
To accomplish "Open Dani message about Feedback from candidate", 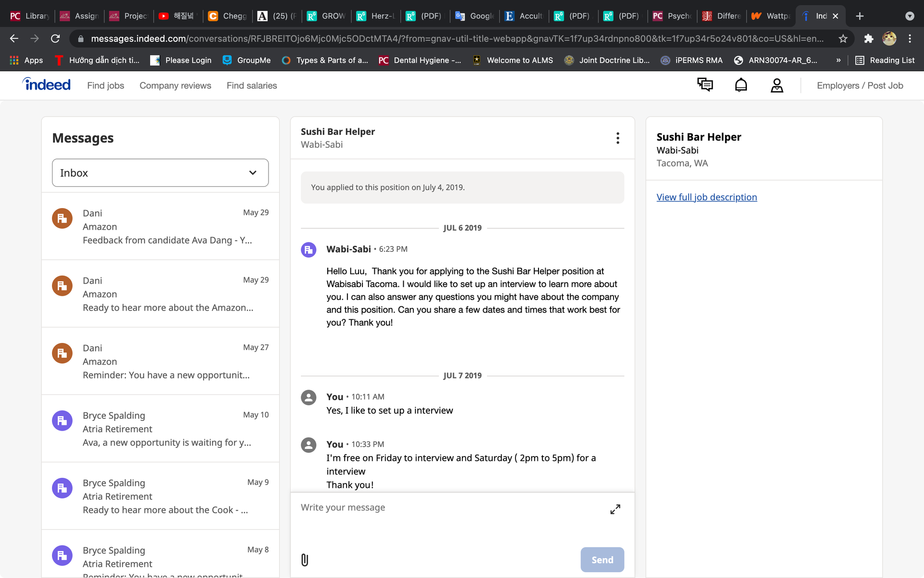I will [x=160, y=226].
